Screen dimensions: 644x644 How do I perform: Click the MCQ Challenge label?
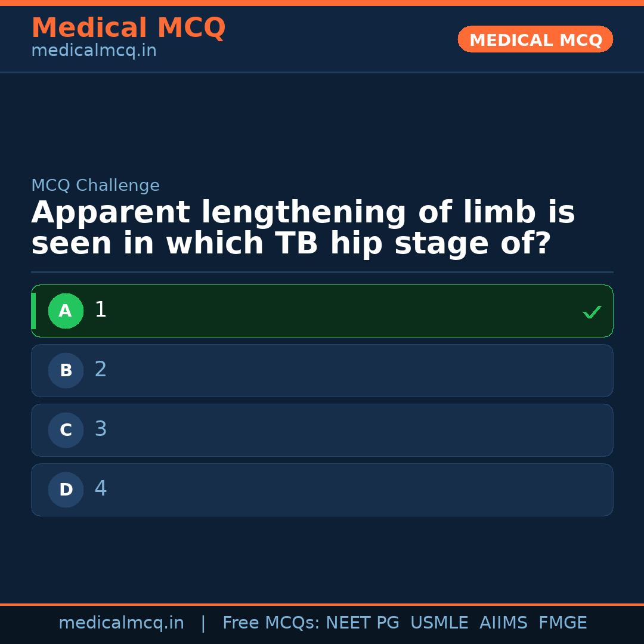point(95,186)
